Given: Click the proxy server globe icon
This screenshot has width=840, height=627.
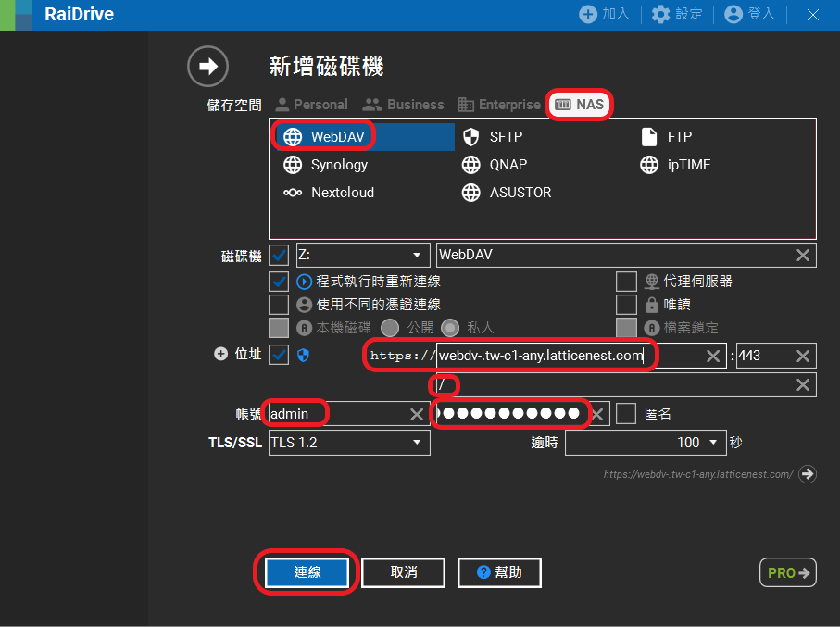Looking at the screenshot, I should click(651, 282).
